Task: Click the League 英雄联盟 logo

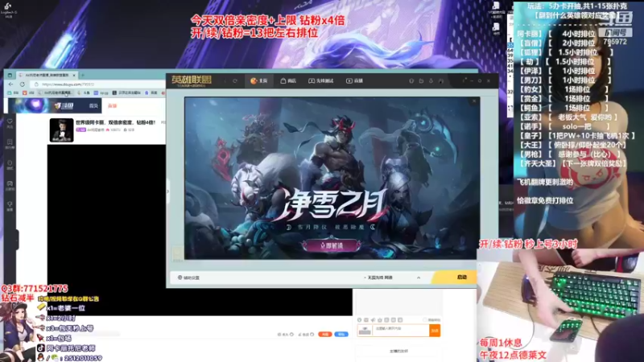Action: point(192,80)
